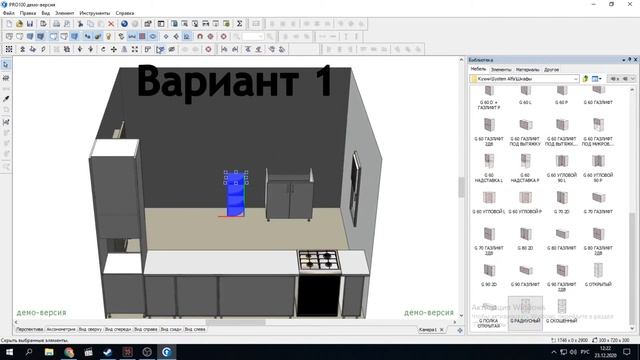
Task: Click the red circle icon in third toolbar
Action: tap(209, 49)
